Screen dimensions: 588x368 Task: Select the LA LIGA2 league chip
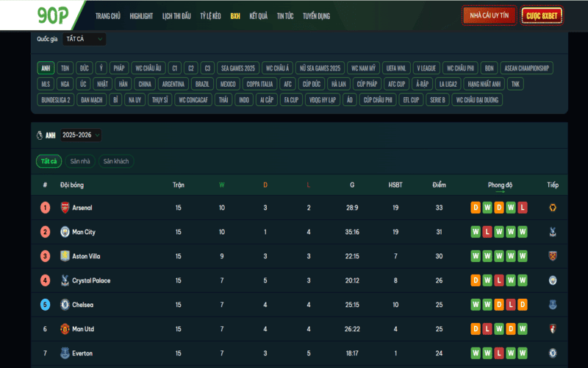coord(447,84)
